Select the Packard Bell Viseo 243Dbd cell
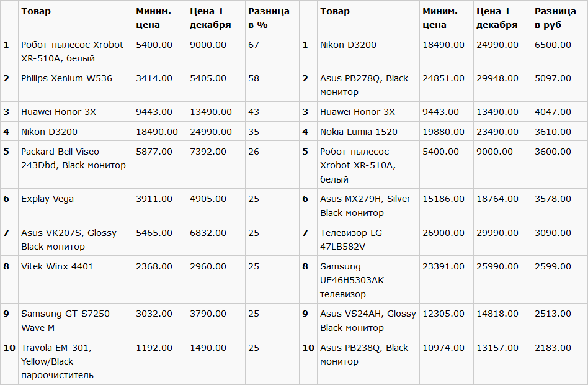 click(73, 158)
